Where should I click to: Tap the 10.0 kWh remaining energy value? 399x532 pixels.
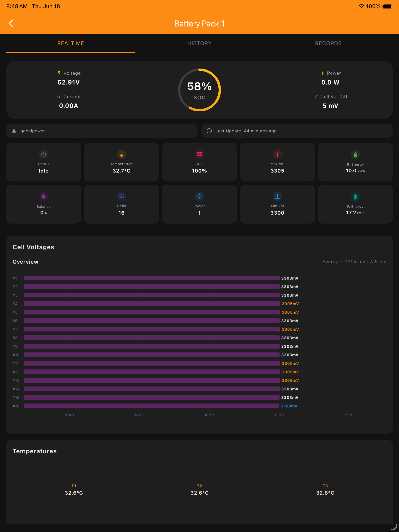point(355,171)
